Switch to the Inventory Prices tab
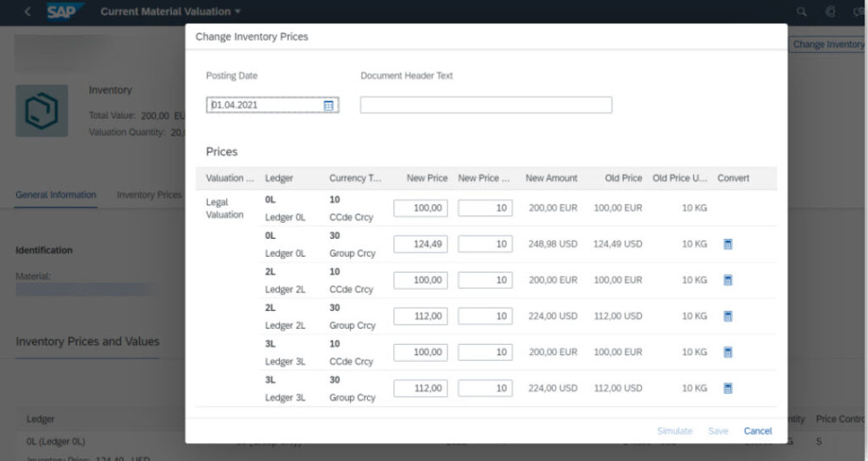Viewport: 868px width, 461px height. pos(149,195)
